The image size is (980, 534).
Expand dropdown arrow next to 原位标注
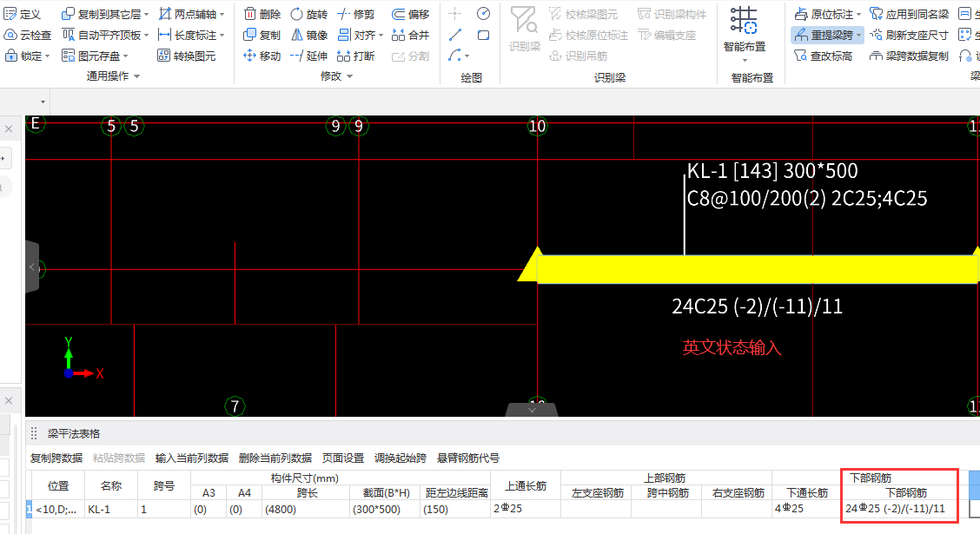point(858,15)
